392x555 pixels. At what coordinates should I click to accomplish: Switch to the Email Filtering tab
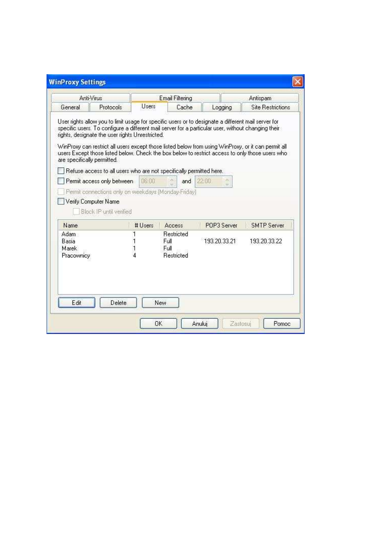176,98
